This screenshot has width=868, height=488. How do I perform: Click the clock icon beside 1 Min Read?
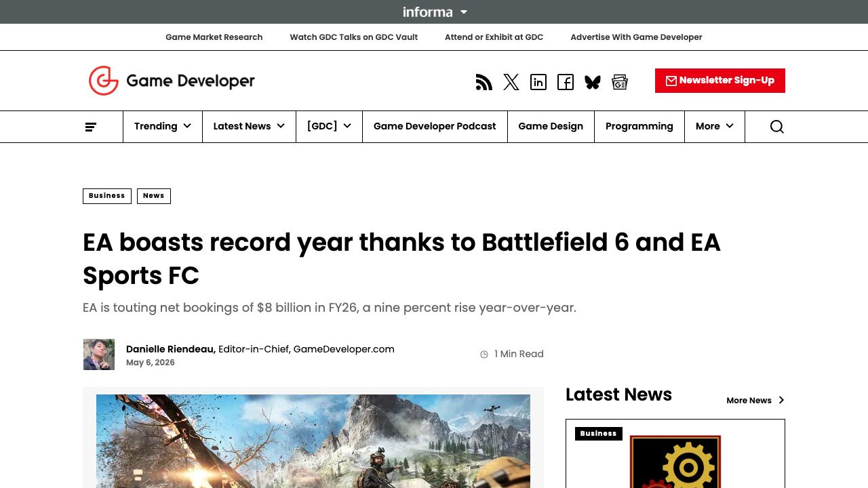coord(484,354)
